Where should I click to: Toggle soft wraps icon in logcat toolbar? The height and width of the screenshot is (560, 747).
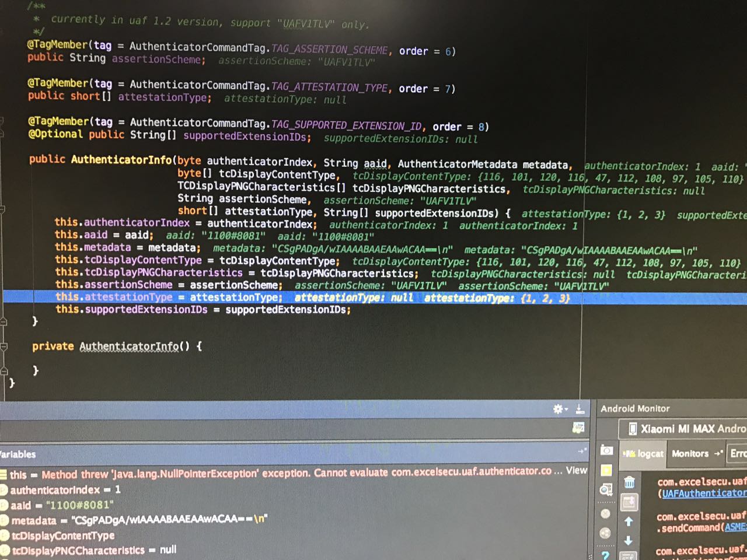(629, 556)
